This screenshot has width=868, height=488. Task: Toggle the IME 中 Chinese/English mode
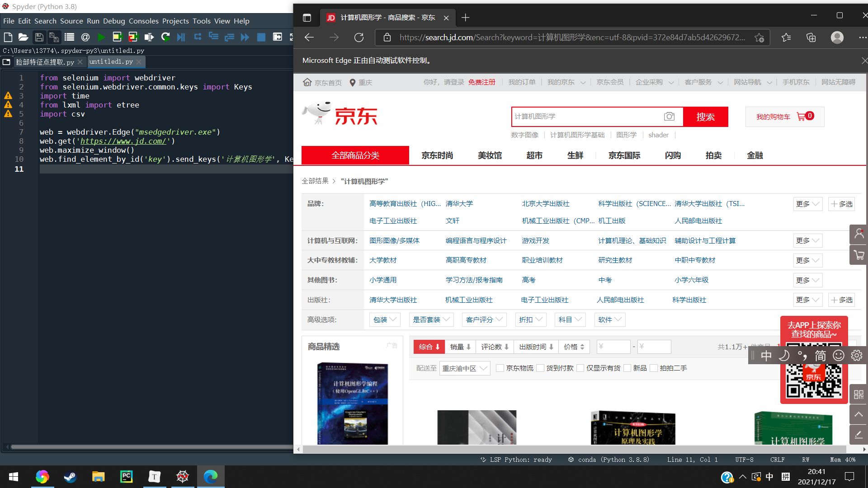click(x=766, y=356)
